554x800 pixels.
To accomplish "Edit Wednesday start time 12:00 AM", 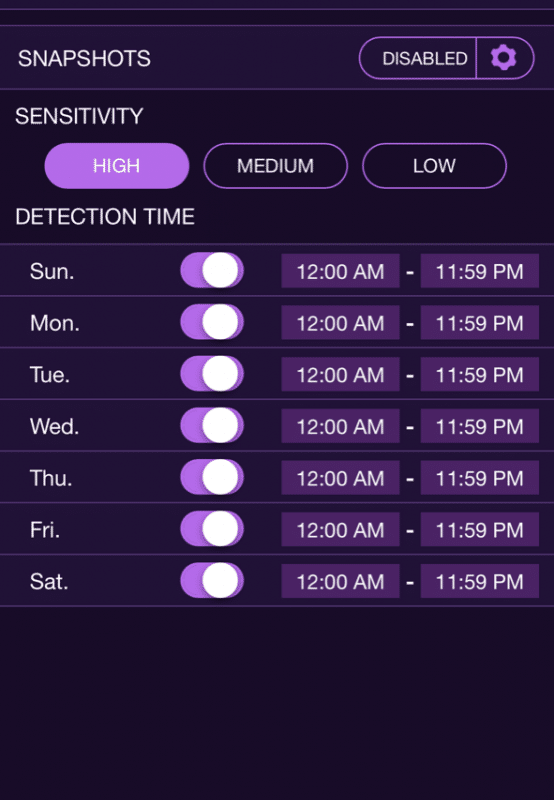I will pos(340,426).
